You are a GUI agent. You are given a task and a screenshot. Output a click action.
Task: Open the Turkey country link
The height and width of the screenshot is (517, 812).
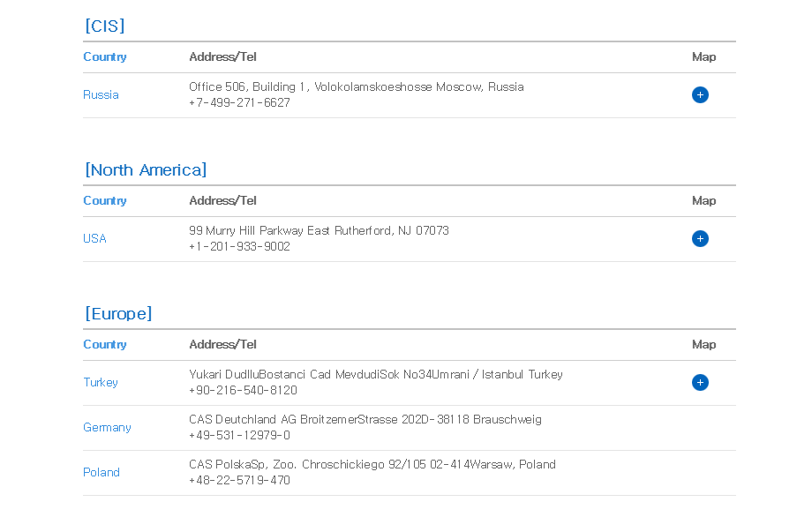(x=101, y=383)
